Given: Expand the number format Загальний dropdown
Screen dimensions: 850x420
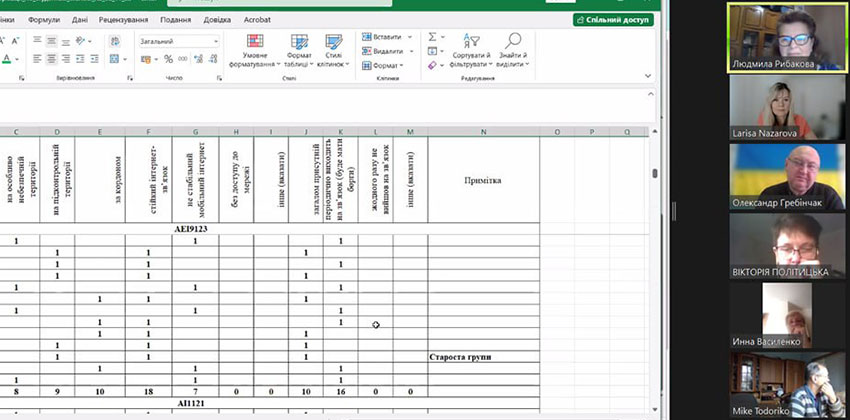Looking at the screenshot, I should [215, 41].
